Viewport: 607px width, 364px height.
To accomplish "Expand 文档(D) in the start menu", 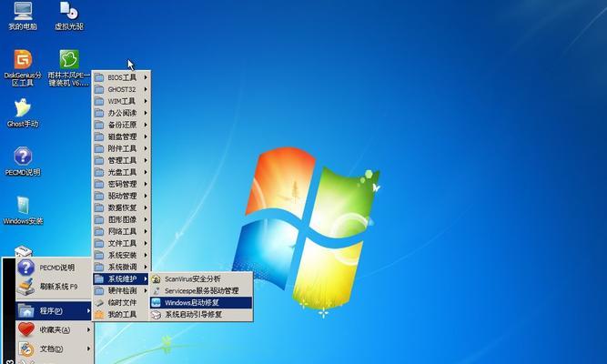I will (x=54, y=349).
